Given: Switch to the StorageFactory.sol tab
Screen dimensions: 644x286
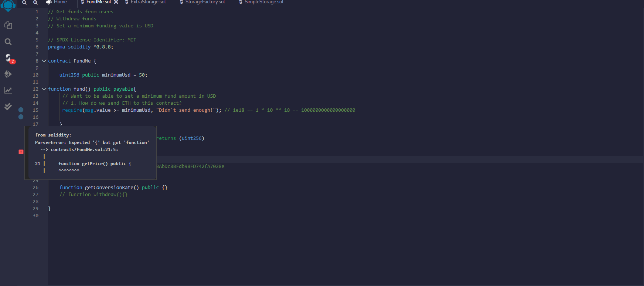Looking at the screenshot, I should coord(202,2).
